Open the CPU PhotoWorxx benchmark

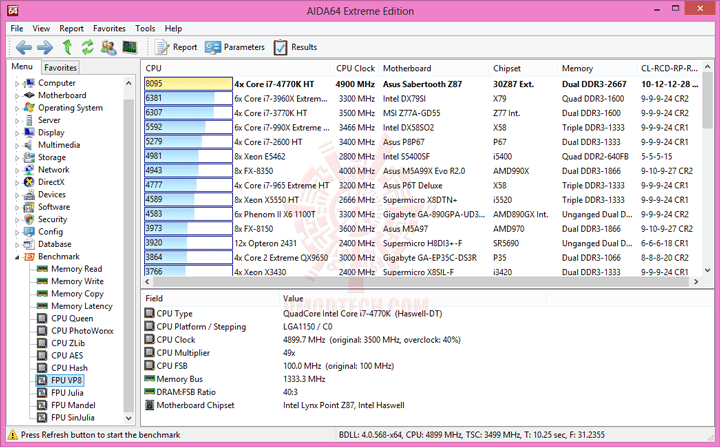pos(82,331)
